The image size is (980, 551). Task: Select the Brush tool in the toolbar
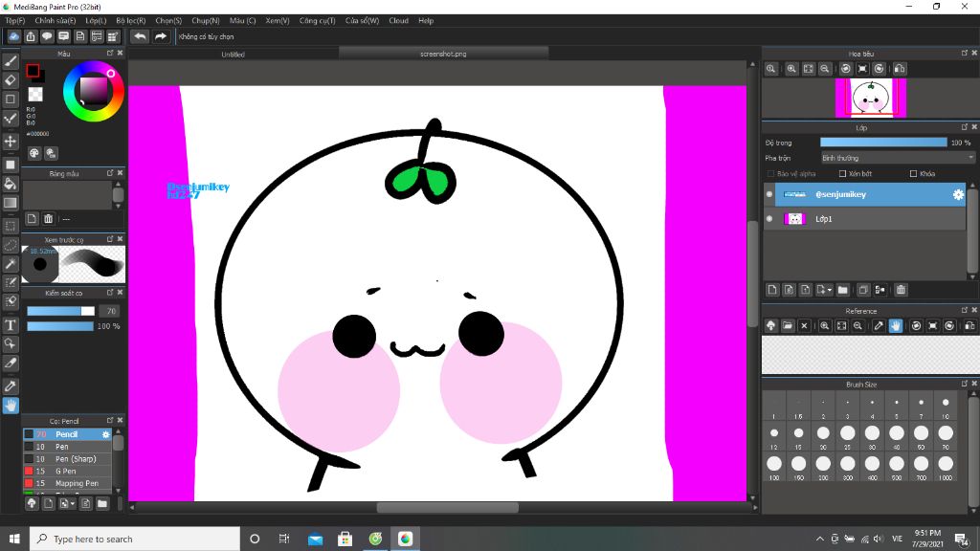11,60
